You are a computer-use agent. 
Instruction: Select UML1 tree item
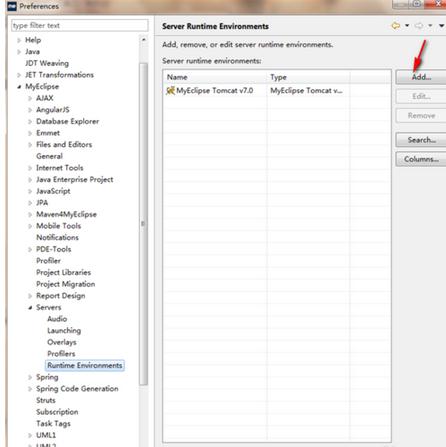(x=46, y=435)
